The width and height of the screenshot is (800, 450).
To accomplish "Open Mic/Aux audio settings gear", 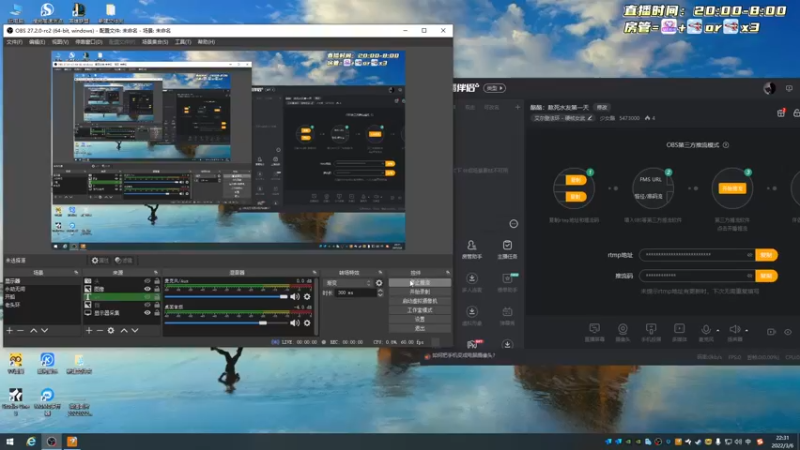I will [x=307, y=296].
